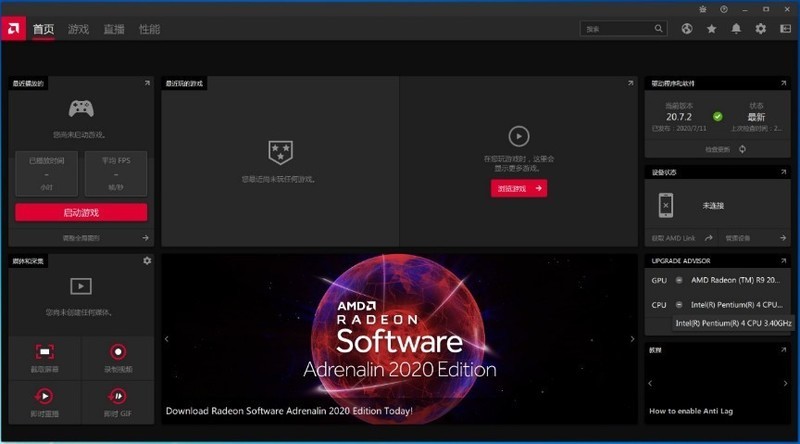Show previous tutorial with left chevron
Screen dimensions: 800x444
coord(650,383)
